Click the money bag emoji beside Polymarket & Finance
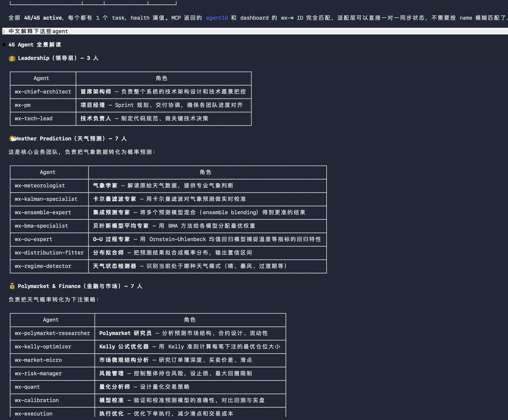The image size is (508, 420). tap(12, 286)
